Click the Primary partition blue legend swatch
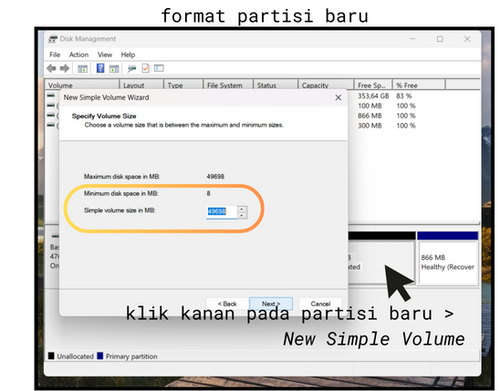The height and width of the screenshot is (391, 500). [100, 356]
